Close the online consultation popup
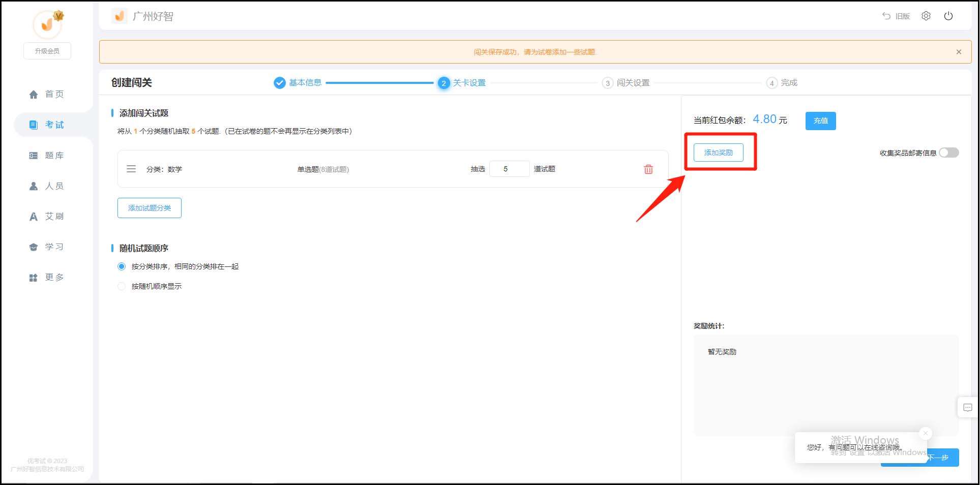 (925, 433)
